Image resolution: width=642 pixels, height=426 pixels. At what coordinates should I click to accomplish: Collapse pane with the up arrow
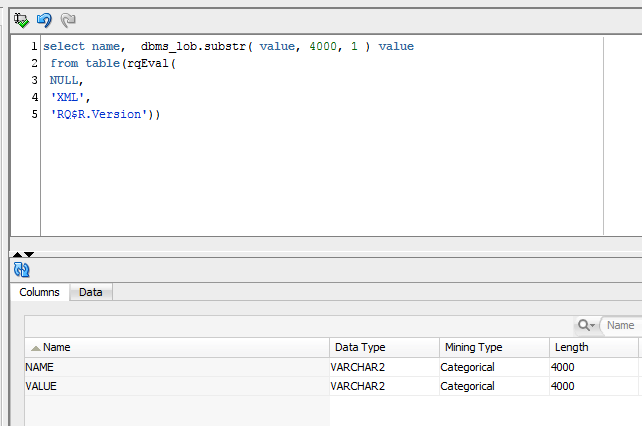[18, 254]
